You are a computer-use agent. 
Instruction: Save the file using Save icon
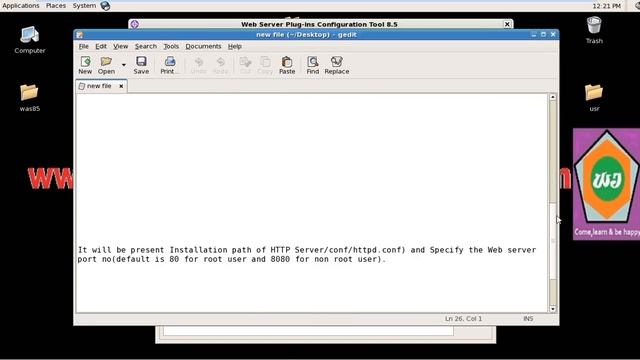[141, 65]
